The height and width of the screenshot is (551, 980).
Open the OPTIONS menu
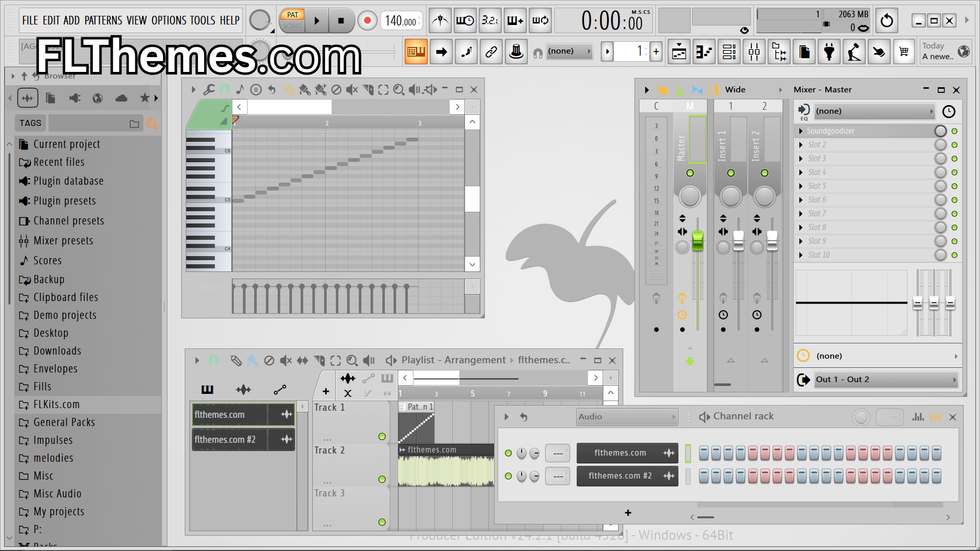[169, 20]
